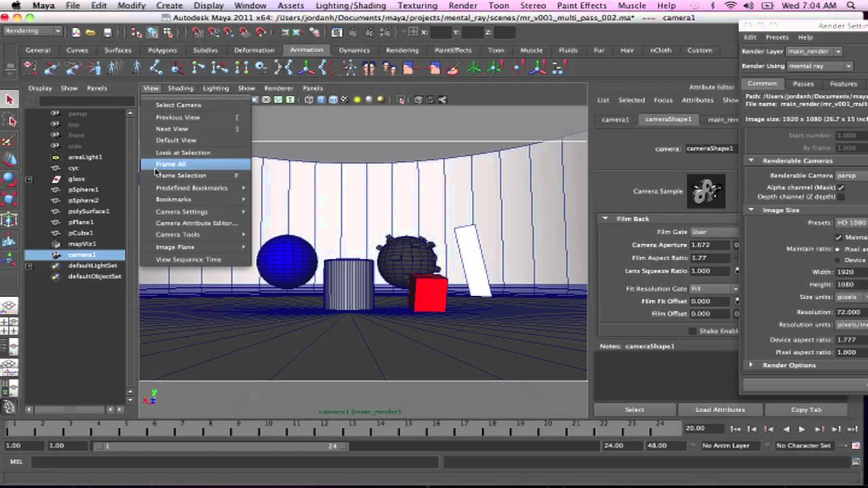Click the play backwards button
The height and width of the screenshot is (488, 868).
[786, 429]
